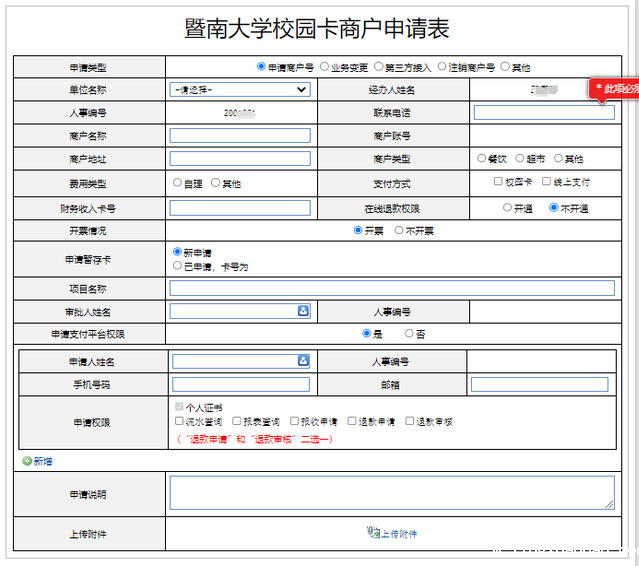The height and width of the screenshot is (566, 639).
Task: Check the 报表查询 permission box
Action: coord(236,421)
